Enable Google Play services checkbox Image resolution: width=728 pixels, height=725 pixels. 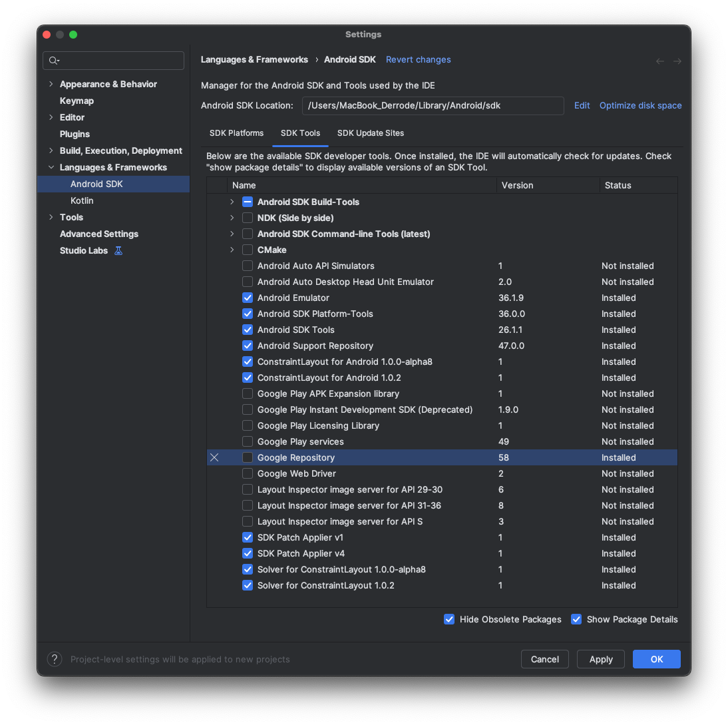[x=248, y=441]
